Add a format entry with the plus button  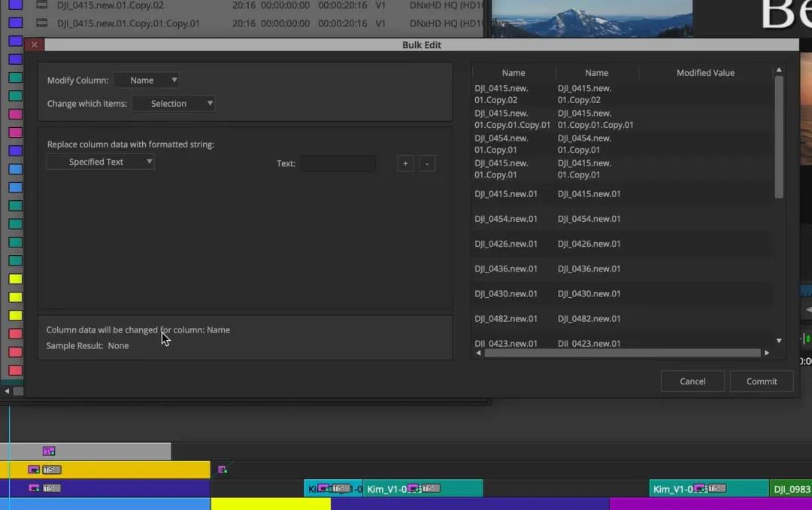coord(405,163)
